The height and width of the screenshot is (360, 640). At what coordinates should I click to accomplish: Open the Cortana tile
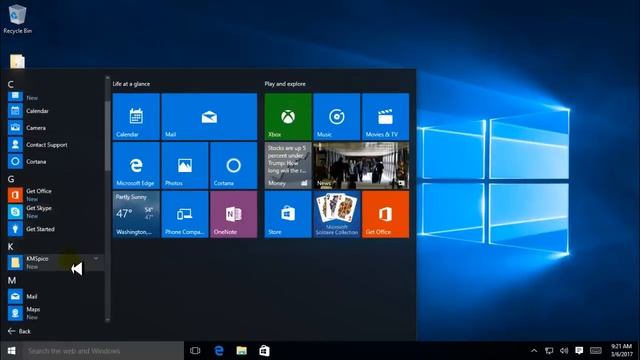point(233,165)
